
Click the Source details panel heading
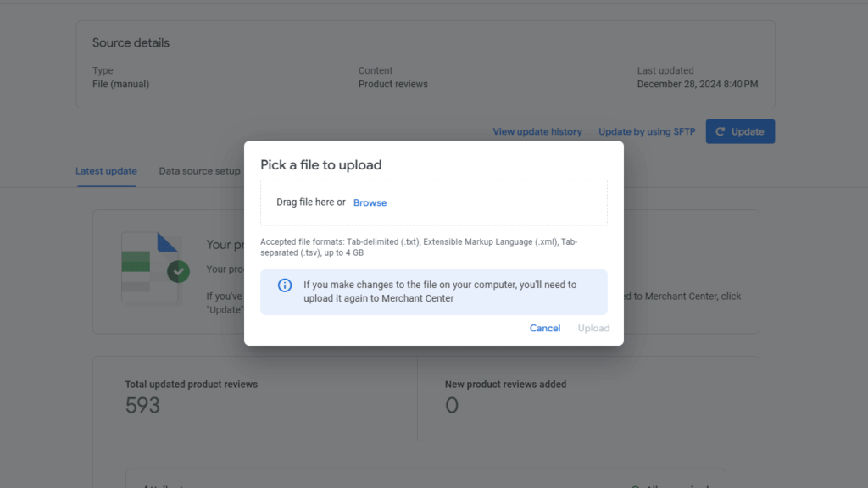(131, 42)
